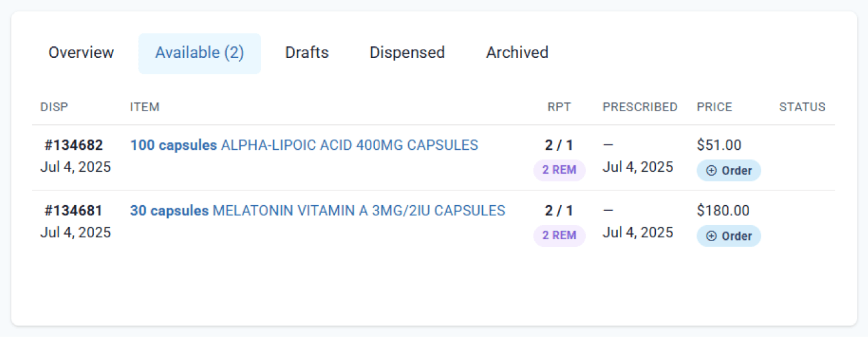Viewport: 868px width, 337px height.
Task: Click the RPT column header
Action: click(559, 107)
